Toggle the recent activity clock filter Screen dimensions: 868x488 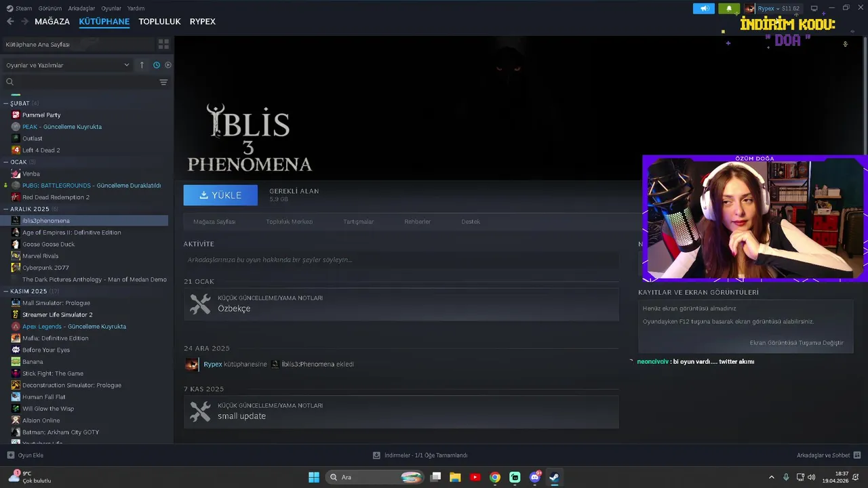coord(157,65)
